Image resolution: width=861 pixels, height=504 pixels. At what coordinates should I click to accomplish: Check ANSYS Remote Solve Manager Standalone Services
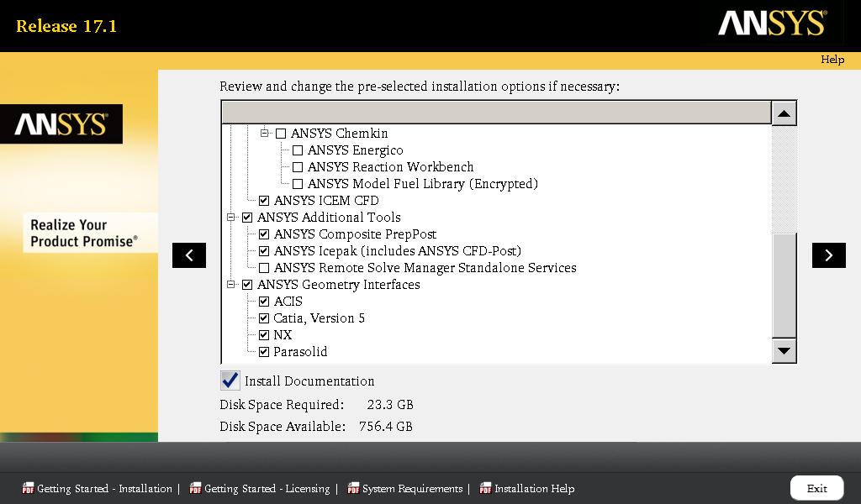[x=264, y=268]
